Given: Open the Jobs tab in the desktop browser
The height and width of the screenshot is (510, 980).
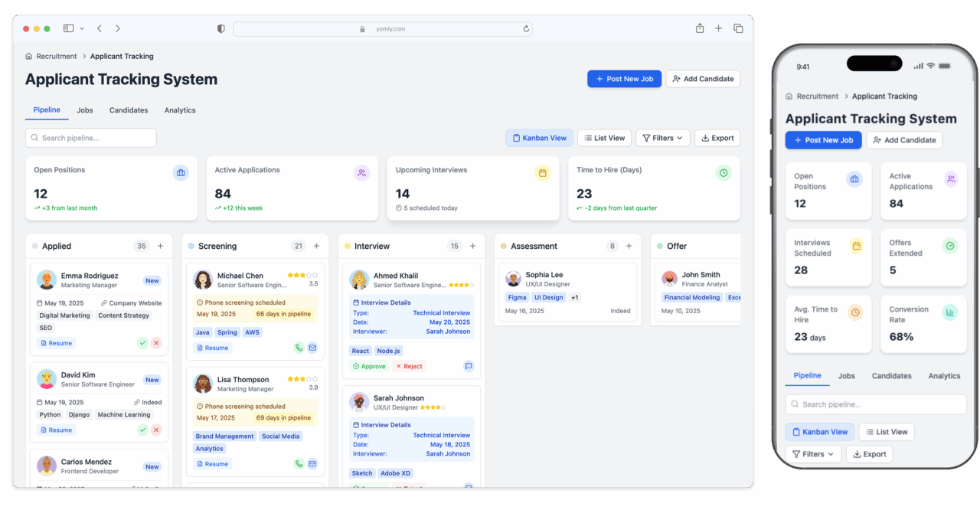Looking at the screenshot, I should (85, 110).
